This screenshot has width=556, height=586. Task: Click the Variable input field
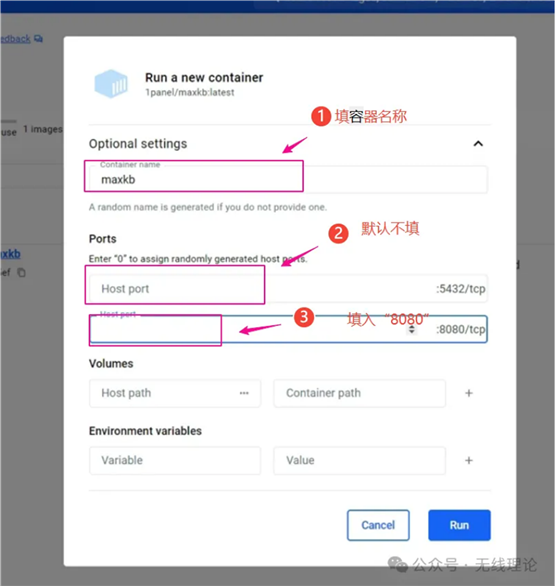[x=175, y=460]
